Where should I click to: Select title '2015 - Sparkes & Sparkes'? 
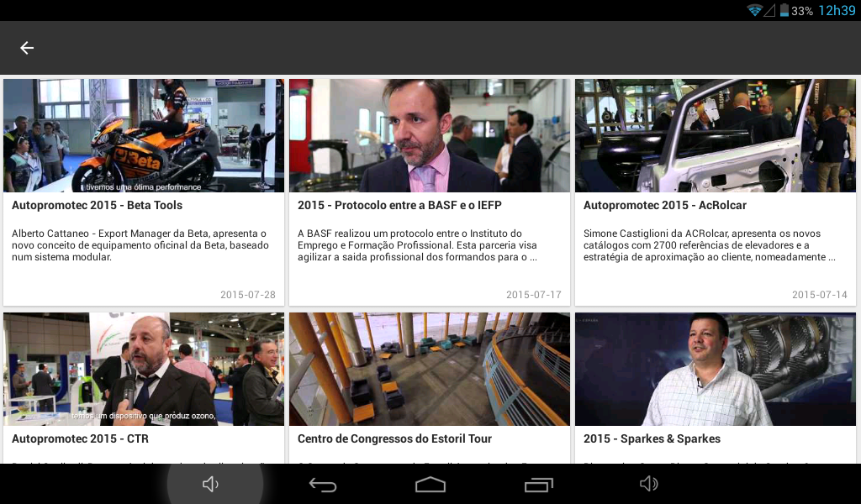652,439
